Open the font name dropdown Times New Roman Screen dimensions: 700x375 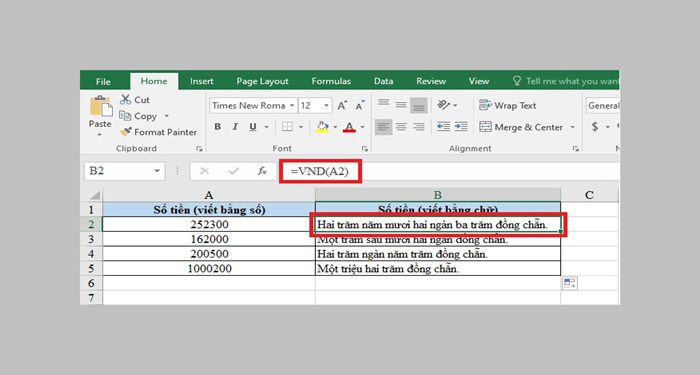pos(292,106)
